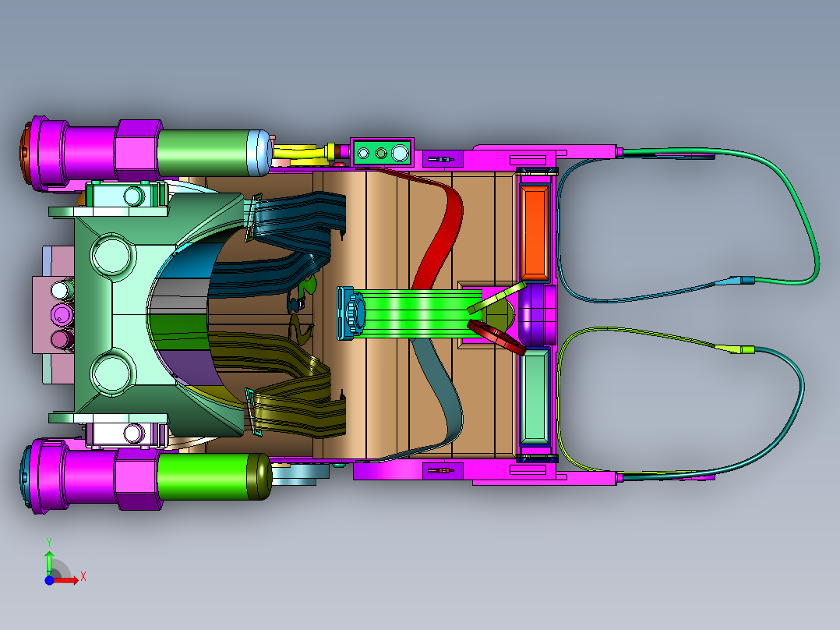The width and height of the screenshot is (840, 630).
Task: Select the green box with three circular holes
Action: 382,154
